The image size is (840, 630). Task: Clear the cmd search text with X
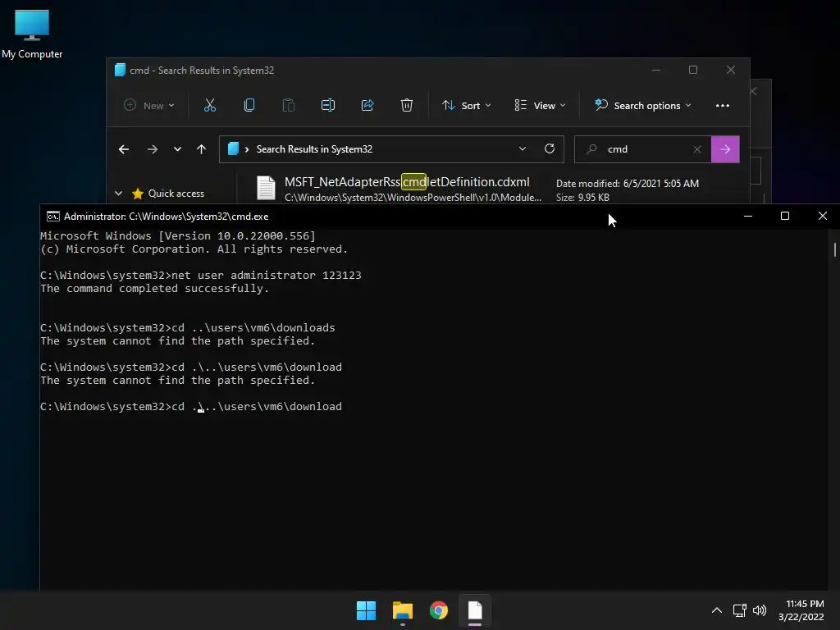[x=697, y=149]
